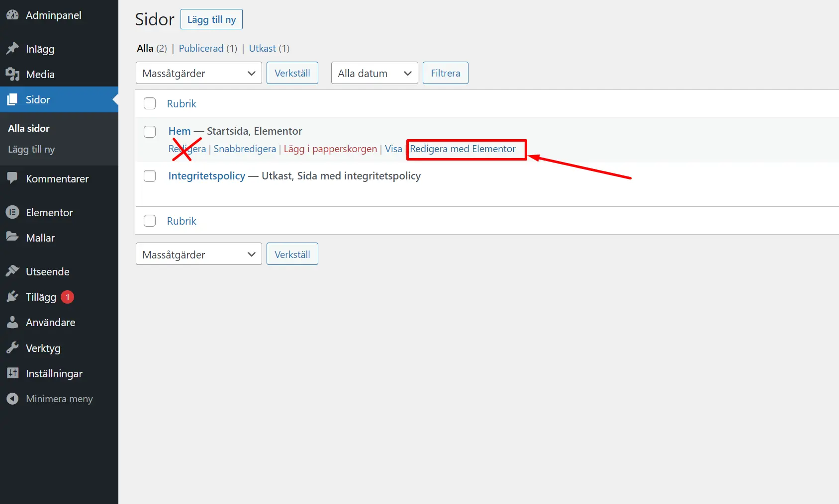Click Snabbredigera for the Hem page

pyautogui.click(x=245, y=149)
